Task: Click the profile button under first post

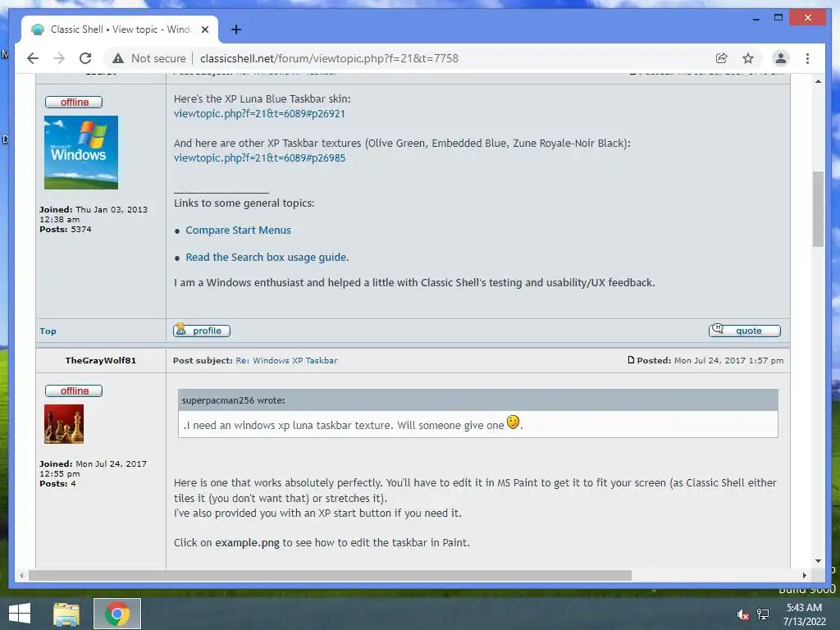Action: click(202, 331)
